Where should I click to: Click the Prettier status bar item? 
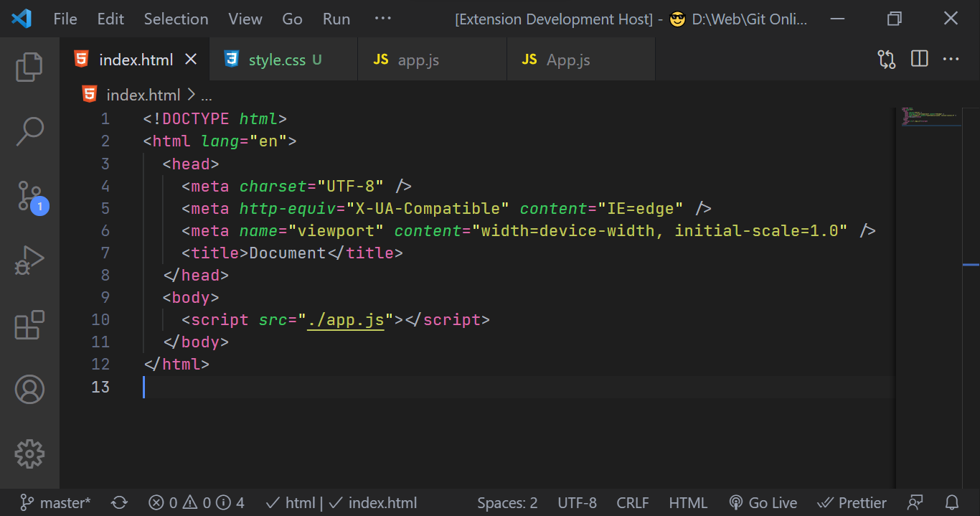point(852,503)
